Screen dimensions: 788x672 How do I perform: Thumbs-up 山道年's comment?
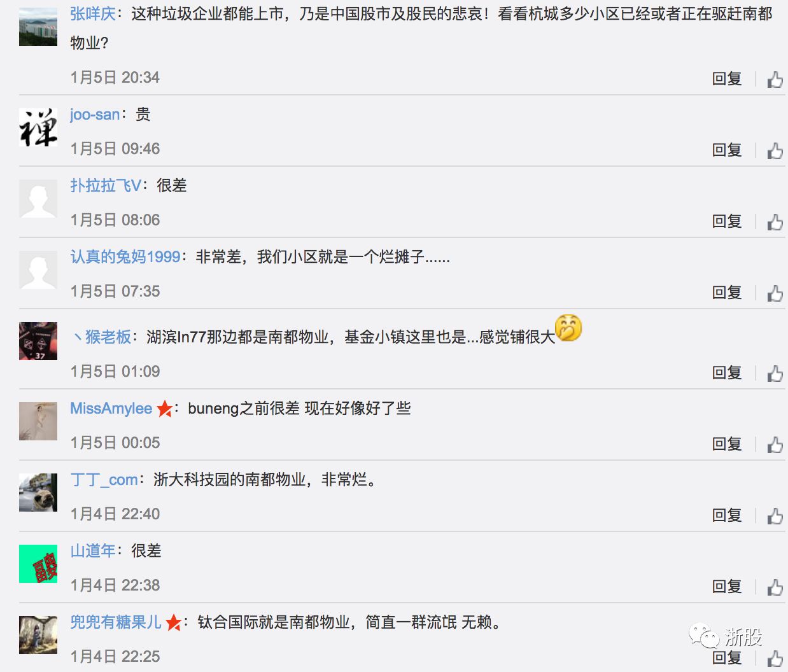(775, 587)
